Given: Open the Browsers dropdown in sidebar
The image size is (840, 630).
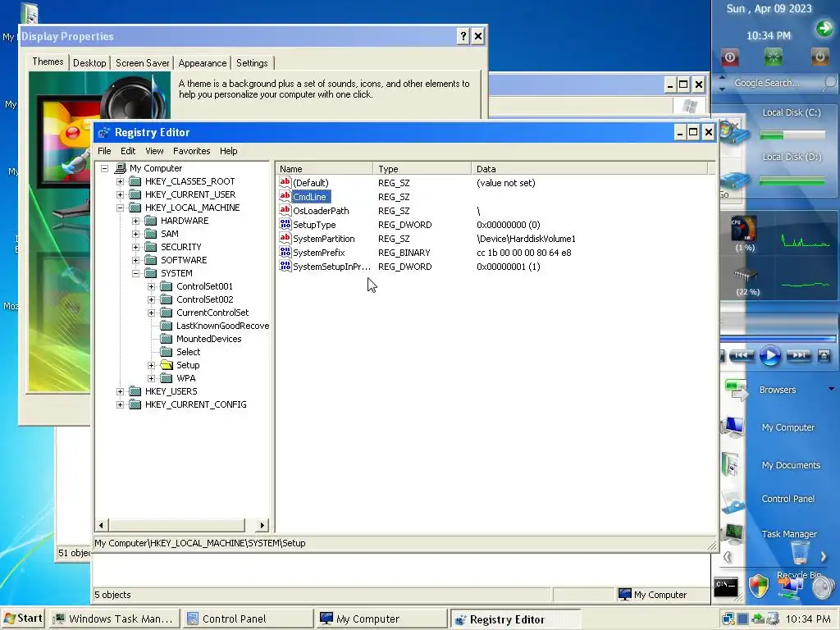Looking at the screenshot, I should [831, 389].
